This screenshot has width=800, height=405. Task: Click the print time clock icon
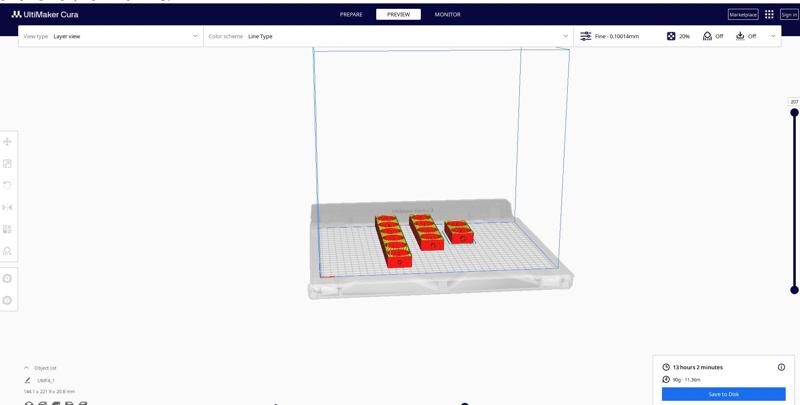coord(666,367)
